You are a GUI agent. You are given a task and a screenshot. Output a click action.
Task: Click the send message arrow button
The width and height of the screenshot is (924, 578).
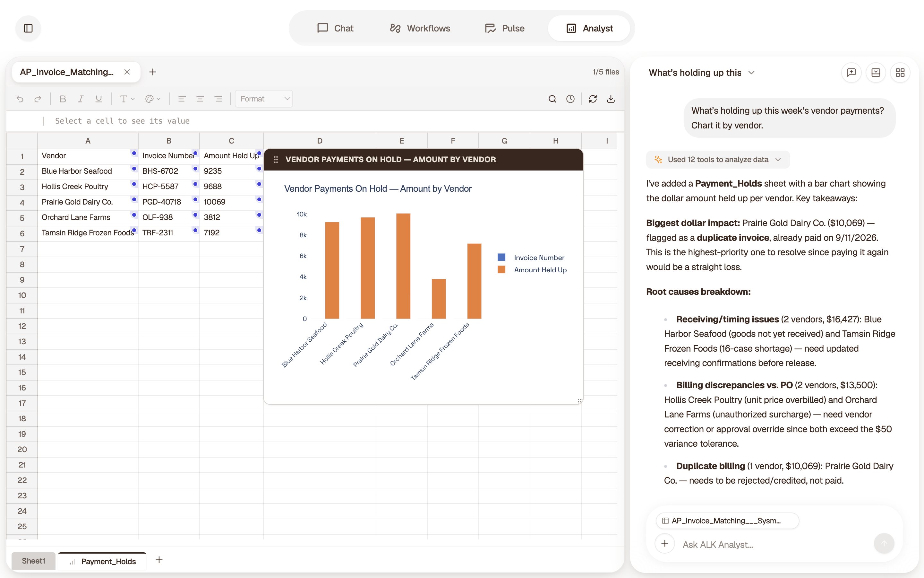click(x=884, y=543)
